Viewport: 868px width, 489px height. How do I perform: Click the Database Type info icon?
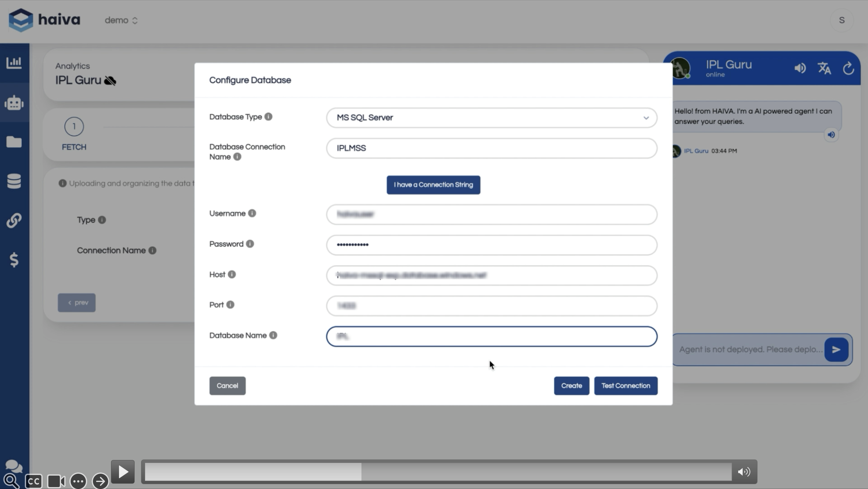[268, 117]
